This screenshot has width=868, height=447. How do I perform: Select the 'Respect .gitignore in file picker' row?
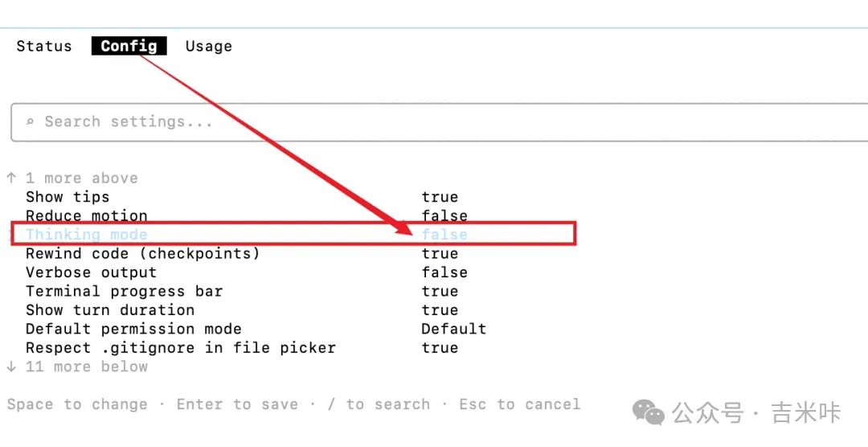(x=181, y=348)
